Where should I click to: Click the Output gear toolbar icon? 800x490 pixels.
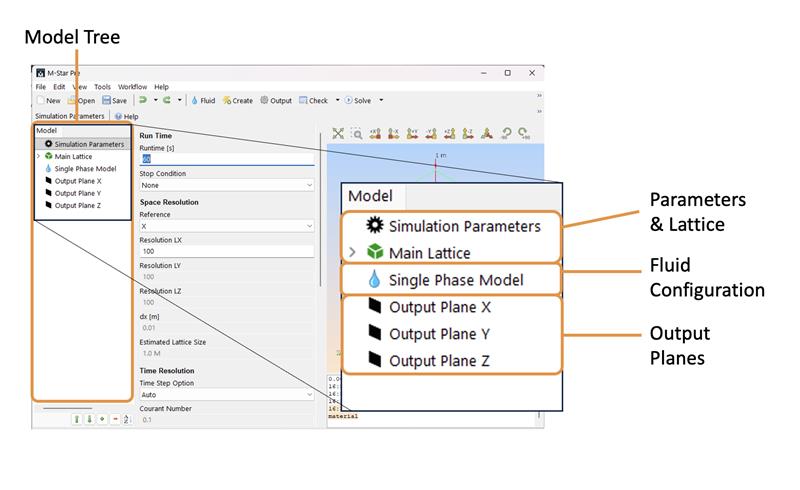pyautogui.click(x=275, y=100)
